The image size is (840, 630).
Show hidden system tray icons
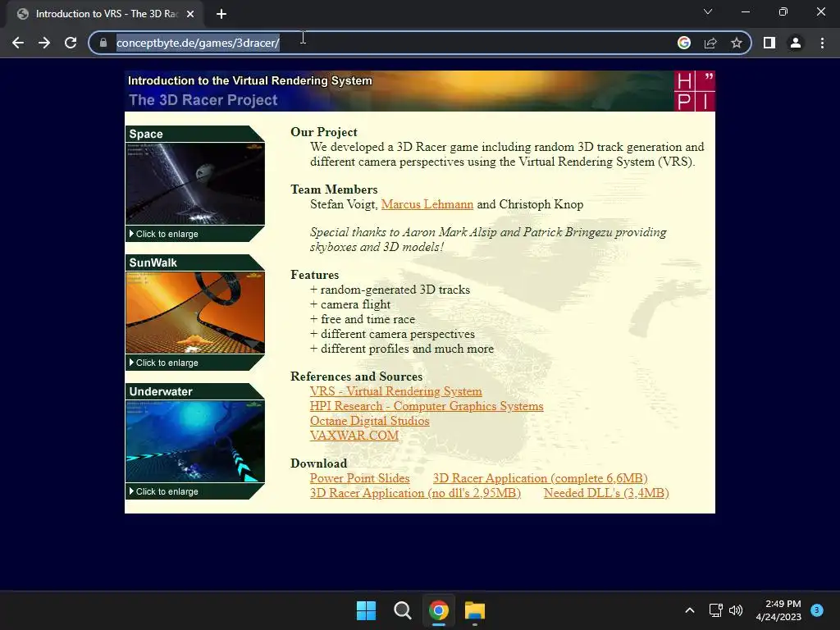(690, 610)
